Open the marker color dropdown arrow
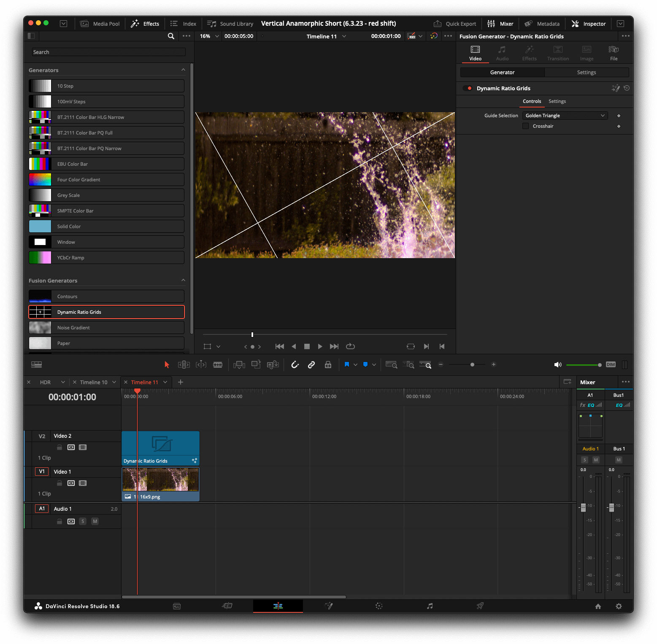Viewport: 657px width, 644px height. [374, 365]
